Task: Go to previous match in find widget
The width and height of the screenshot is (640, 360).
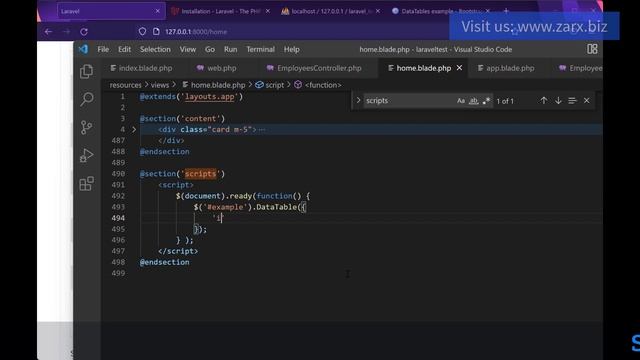Action: click(544, 100)
